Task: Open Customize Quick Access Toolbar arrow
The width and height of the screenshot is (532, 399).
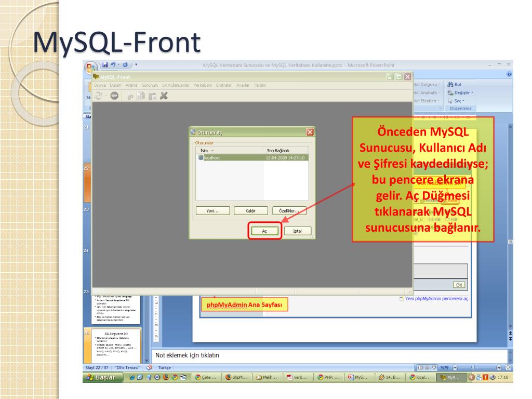Action: [136, 64]
